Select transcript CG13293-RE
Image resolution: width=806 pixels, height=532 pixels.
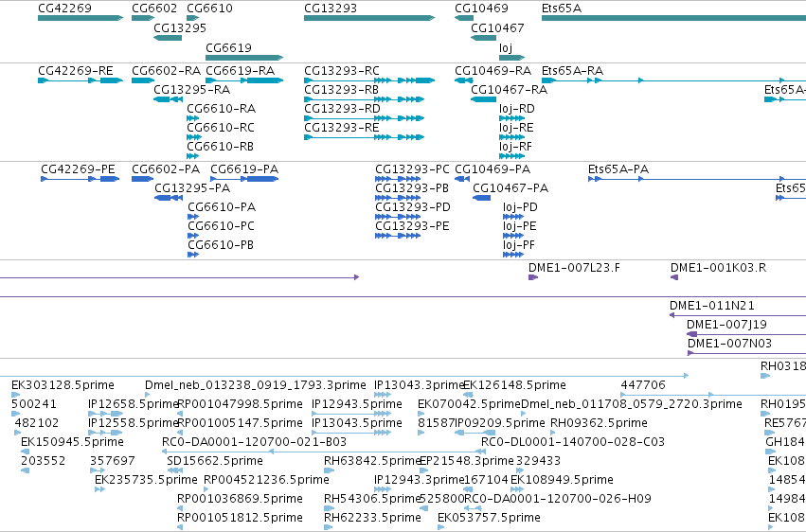pos(342,128)
